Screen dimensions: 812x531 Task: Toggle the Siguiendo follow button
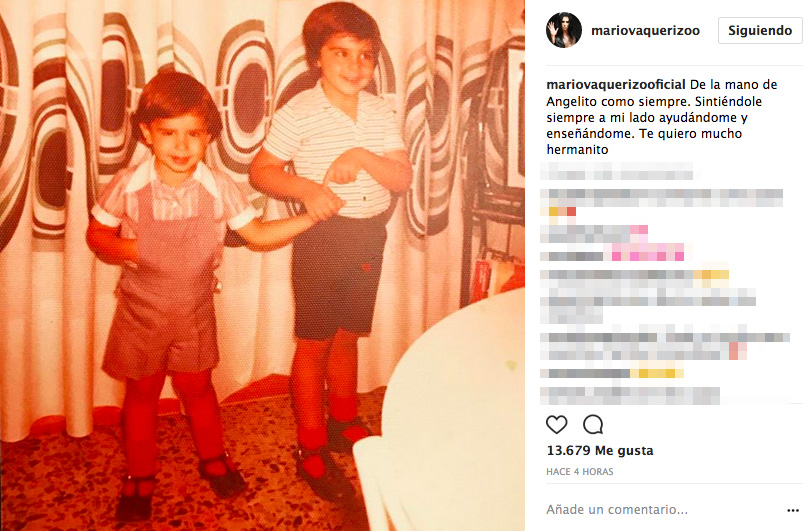(760, 31)
